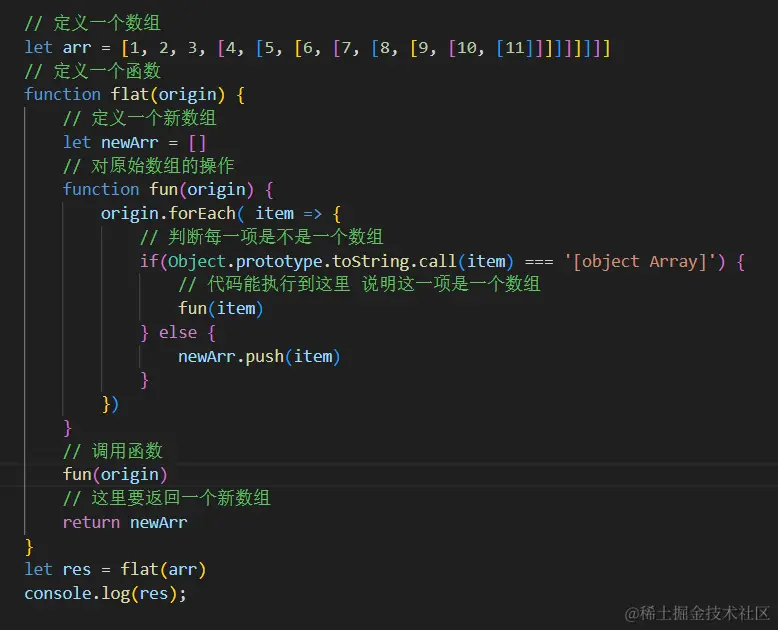The width and height of the screenshot is (778, 630).
Task: Click the call 'fun(origin)' below 调用函数
Action: coord(115,475)
